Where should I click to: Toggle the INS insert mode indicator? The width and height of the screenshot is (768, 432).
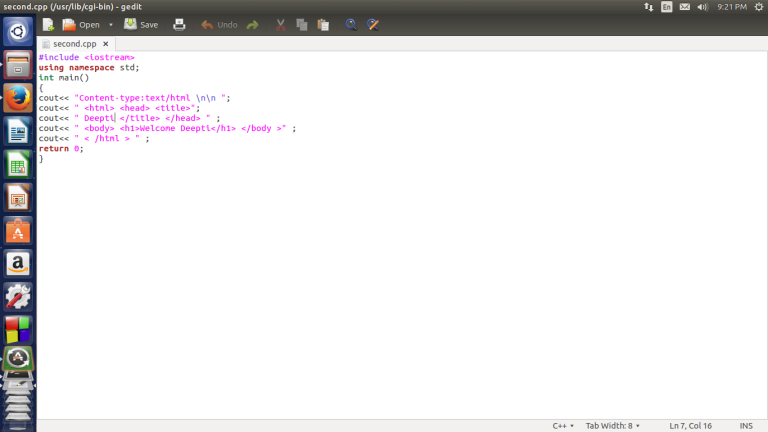point(746,426)
